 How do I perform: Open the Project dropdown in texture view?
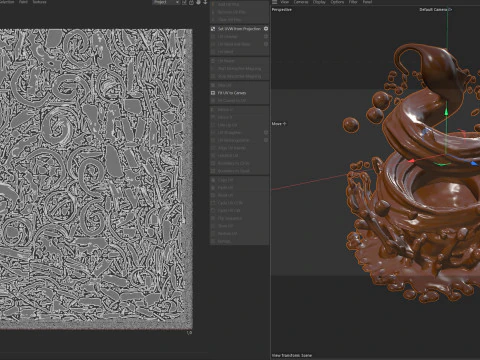coord(166,2)
